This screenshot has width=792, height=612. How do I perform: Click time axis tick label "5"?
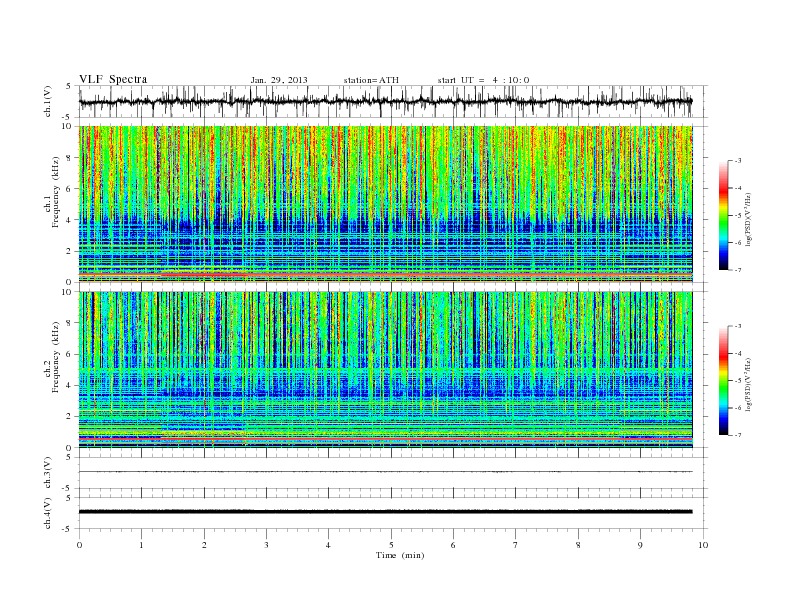pos(391,545)
